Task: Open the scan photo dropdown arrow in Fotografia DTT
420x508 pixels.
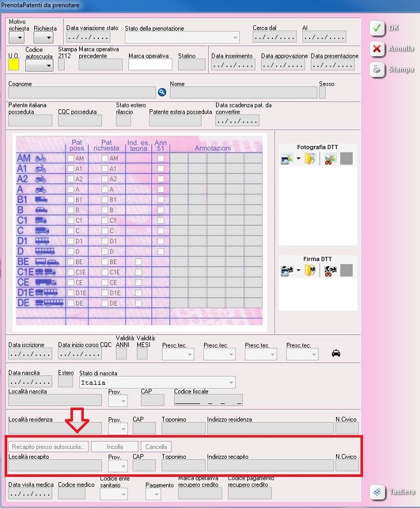Action: [x=298, y=159]
